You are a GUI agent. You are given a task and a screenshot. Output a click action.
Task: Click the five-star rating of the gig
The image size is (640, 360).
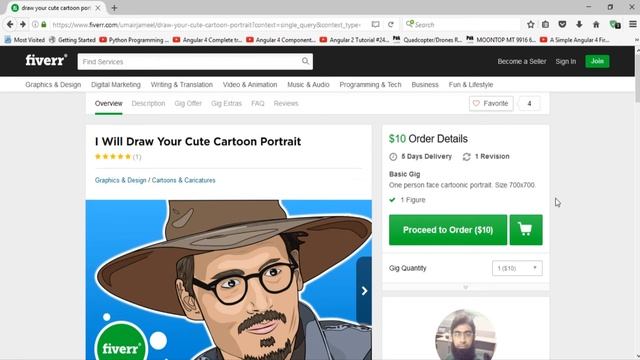(x=113, y=156)
